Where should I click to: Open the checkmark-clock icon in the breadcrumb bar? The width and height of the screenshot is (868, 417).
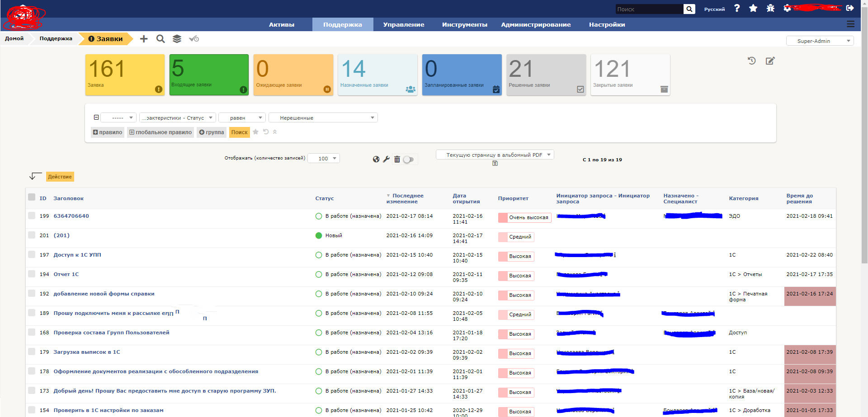[x=194, y=39]
